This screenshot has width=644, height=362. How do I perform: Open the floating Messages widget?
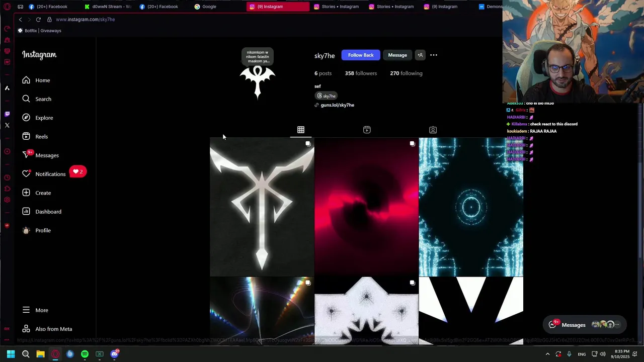click(584, 325)
